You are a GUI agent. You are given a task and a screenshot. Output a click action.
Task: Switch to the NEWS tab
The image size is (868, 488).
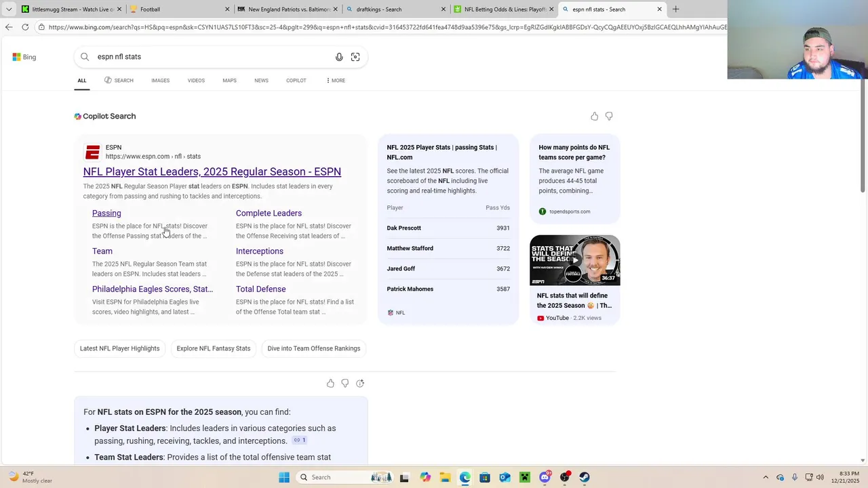click(x=261, y=81)
